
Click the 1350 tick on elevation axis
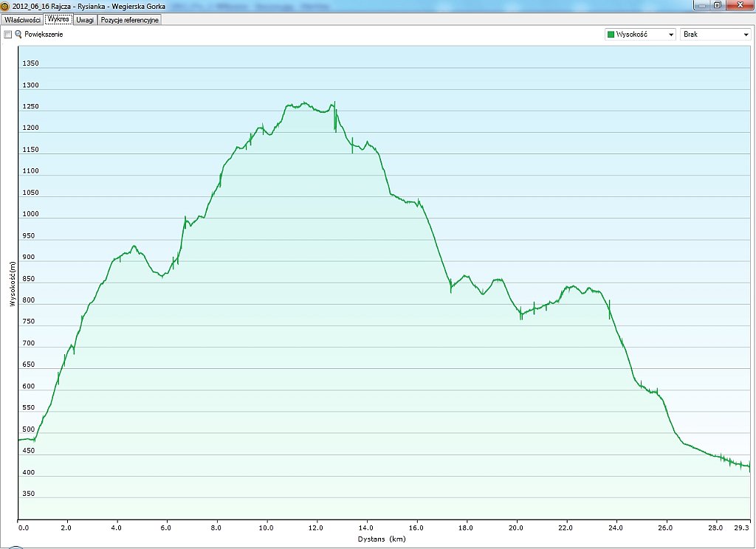point(30,63)
